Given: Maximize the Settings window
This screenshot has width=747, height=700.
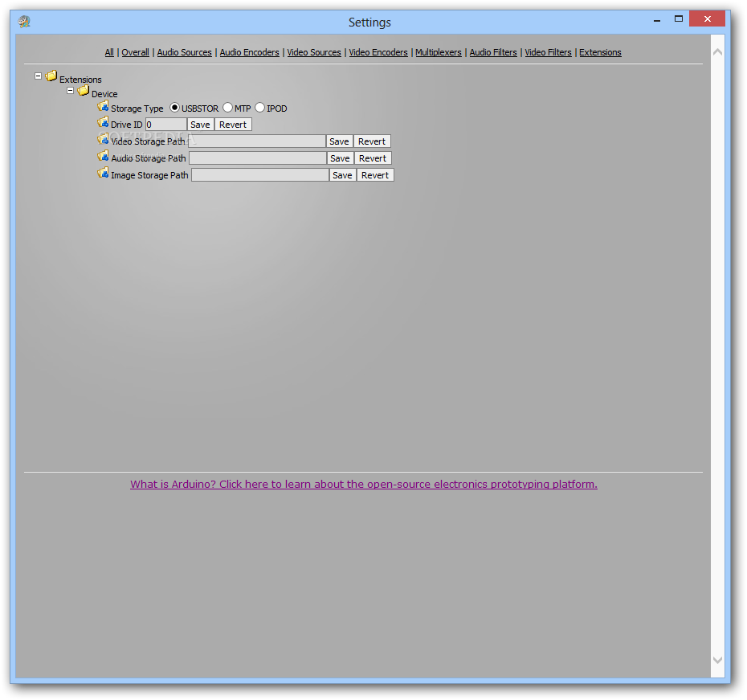Looking at the screenshot, I should click(679, 19).
